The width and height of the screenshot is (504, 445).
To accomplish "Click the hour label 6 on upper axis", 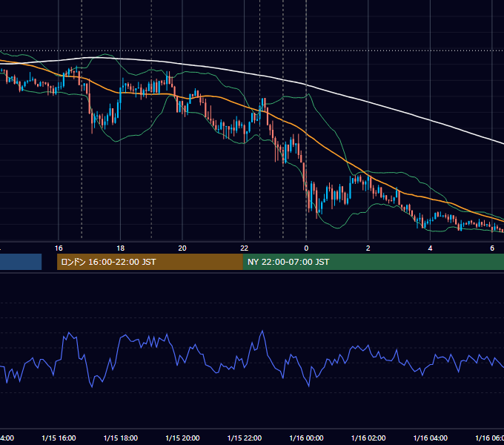I will (x=492, y=248).
